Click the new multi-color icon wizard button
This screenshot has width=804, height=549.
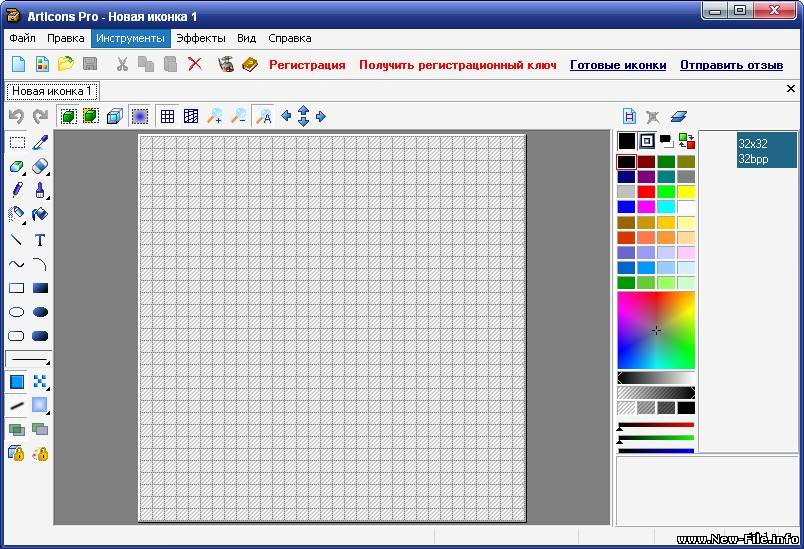tap(42, 64)
